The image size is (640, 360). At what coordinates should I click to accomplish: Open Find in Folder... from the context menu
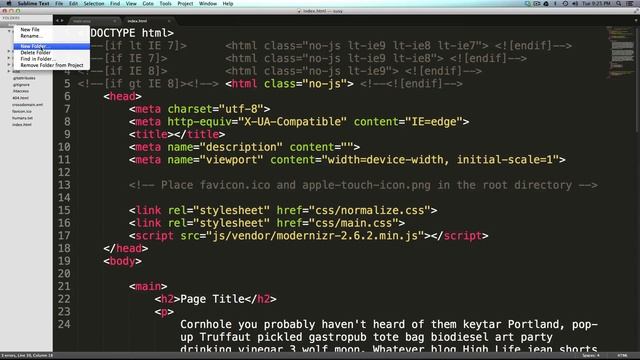click(x=51, y=59)
